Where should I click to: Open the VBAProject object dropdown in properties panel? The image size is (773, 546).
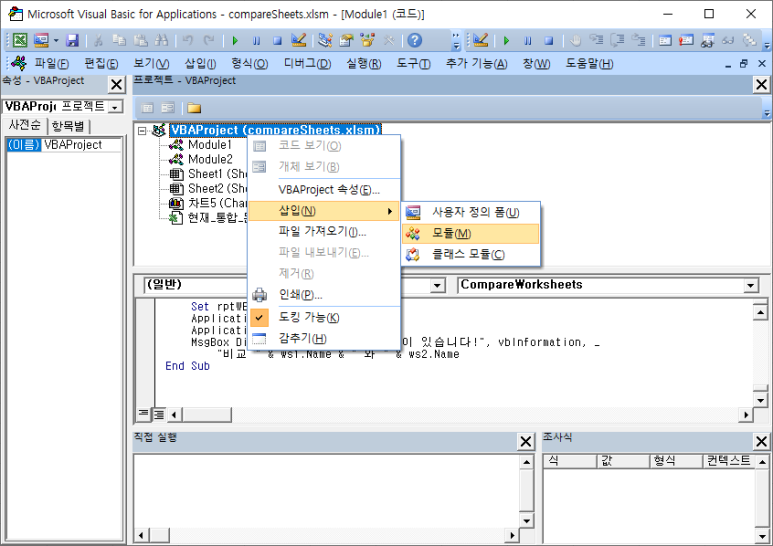pos(115,107)
